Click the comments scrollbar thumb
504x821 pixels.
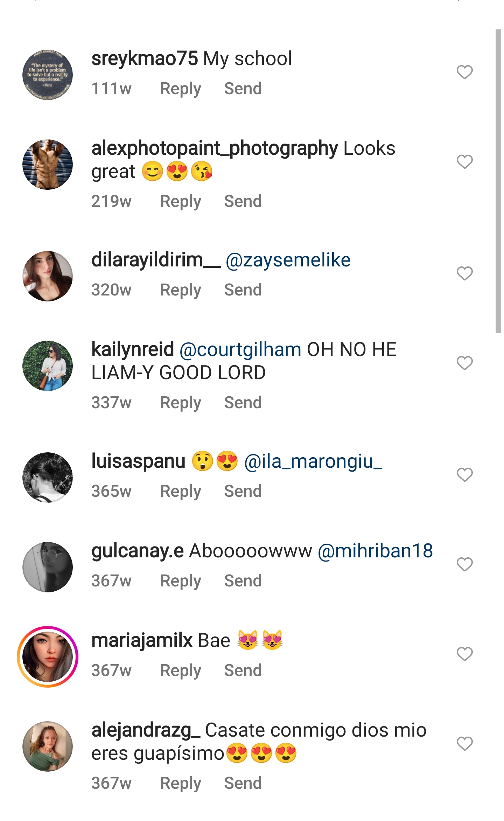(x=498, y=181)
